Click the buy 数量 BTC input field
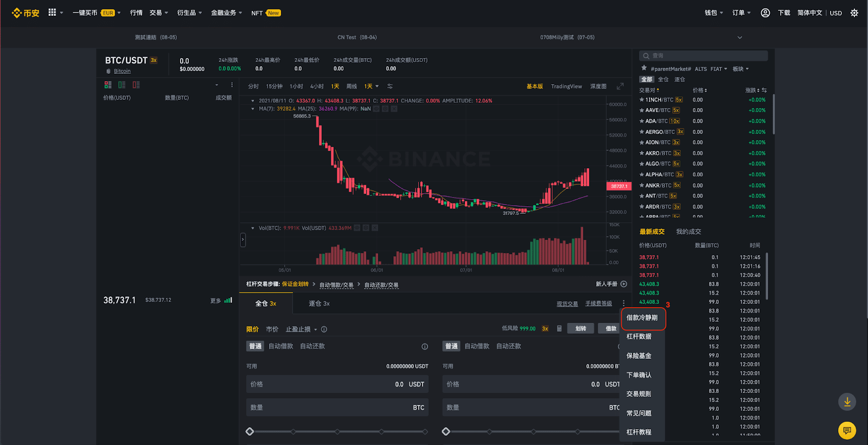 tap(337, 408)
